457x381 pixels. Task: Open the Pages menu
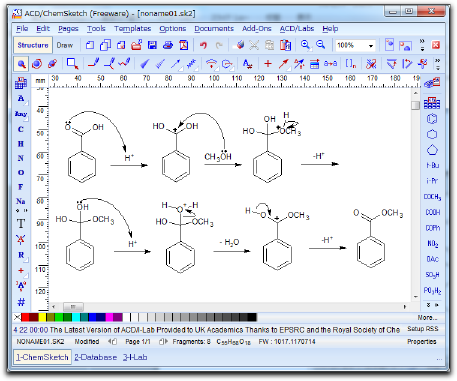(68, 29)
